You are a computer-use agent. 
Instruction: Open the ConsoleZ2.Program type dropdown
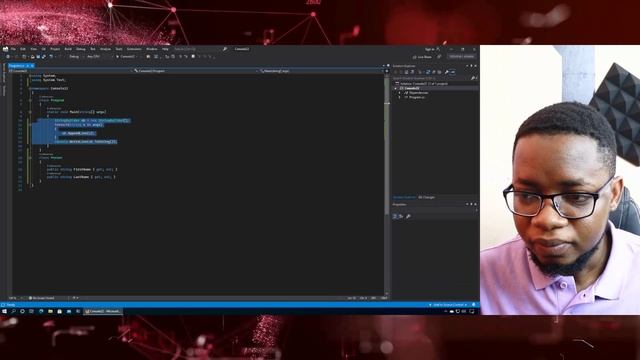[x=195, y=71]
